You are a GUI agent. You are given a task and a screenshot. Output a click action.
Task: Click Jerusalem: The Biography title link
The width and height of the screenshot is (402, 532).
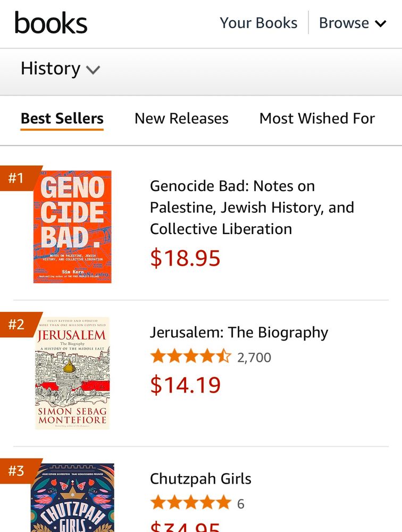point(239,332)
